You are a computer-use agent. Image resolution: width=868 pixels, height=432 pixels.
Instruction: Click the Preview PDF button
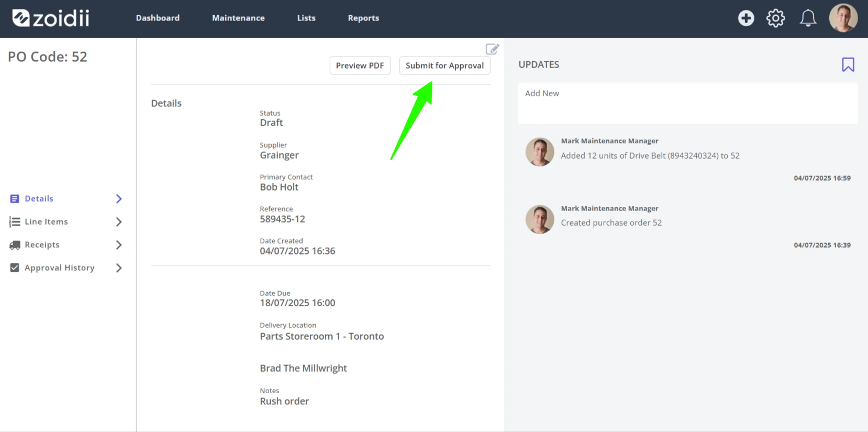[360, 65]
